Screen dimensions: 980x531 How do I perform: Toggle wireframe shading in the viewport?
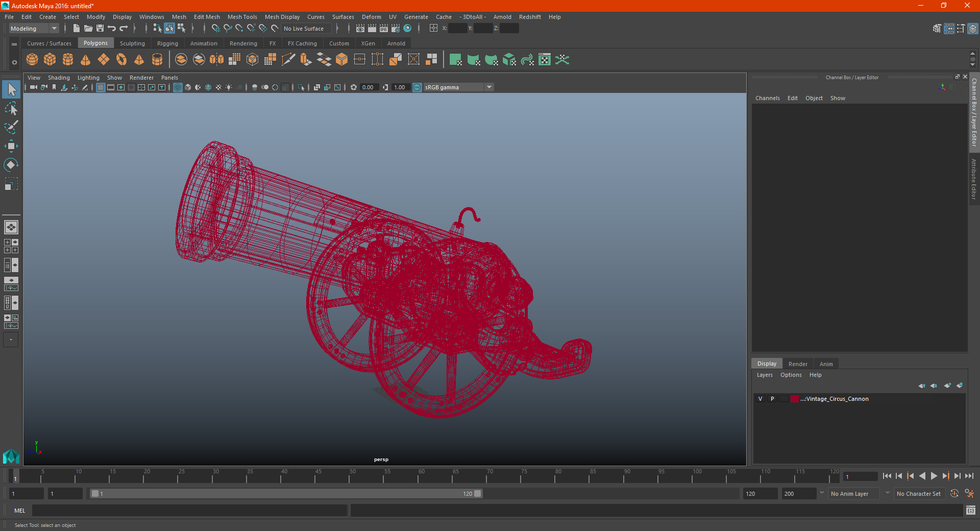point(178,87)
